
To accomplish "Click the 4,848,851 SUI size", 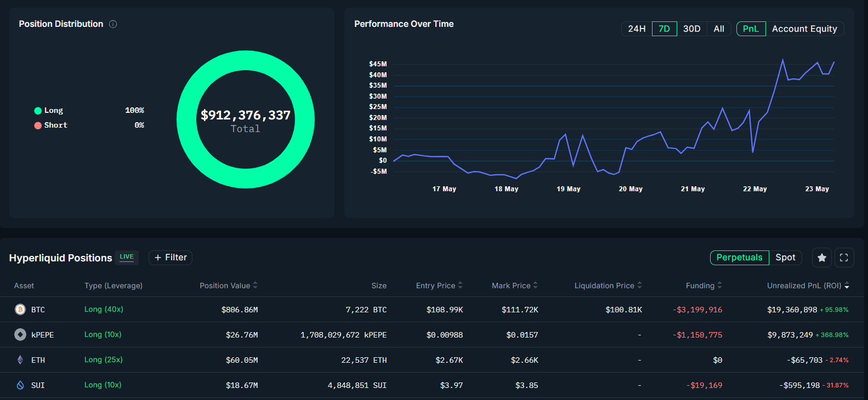I will coord(358,385).
